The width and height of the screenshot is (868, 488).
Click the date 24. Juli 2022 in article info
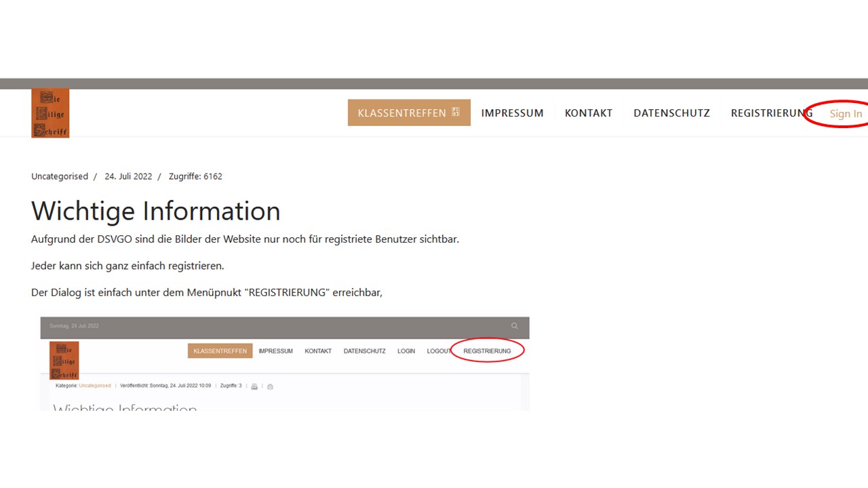(x=128, y=176)
